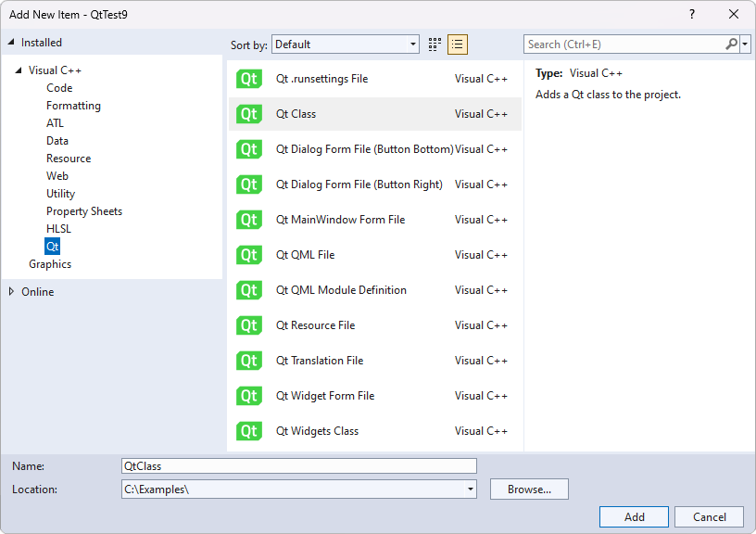Switch to list view
Viewport: 756px width, 534px height.
click(x=457, y=44)
